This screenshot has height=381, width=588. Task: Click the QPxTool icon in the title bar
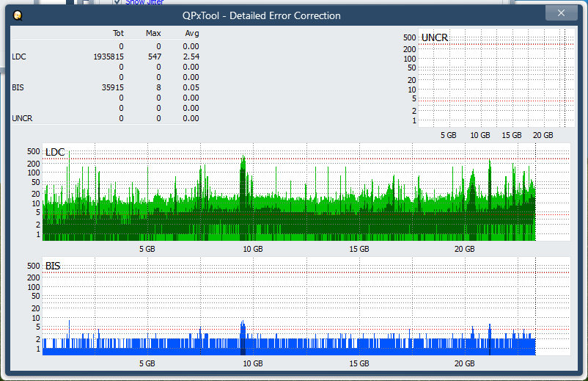click(x=18, y=15)
